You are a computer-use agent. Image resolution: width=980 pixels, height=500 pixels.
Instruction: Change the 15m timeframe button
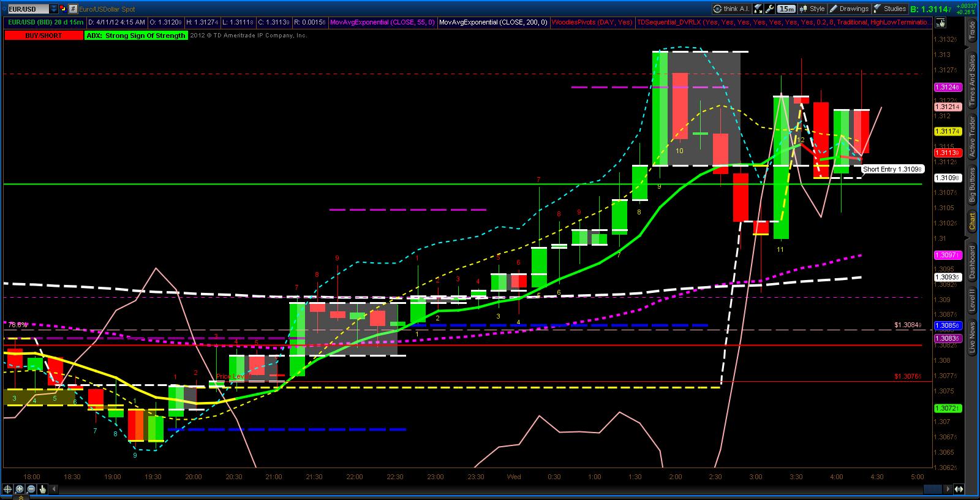click(x=786, y=9)
